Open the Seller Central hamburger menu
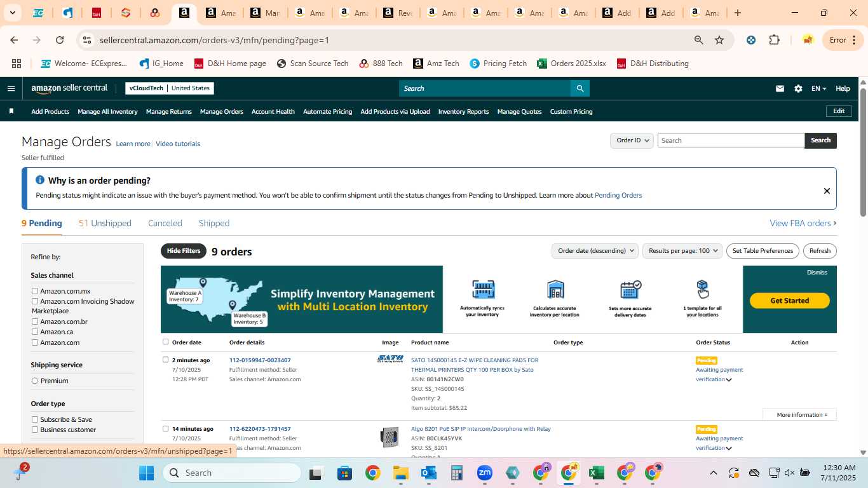The height and width of the screenshot is (488, 868). tap(11, 88)
